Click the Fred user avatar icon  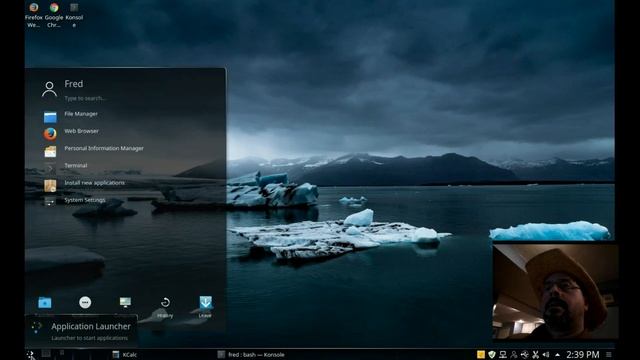click(49, 89)
